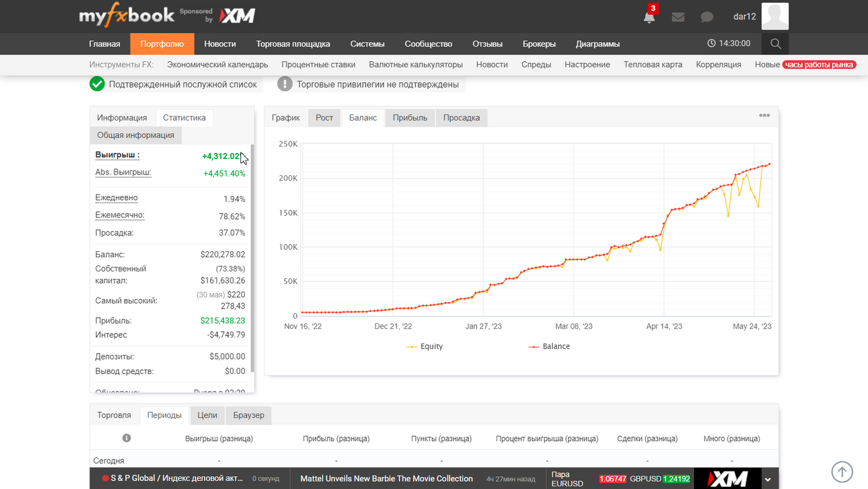Open the Тепловая карта link
868x489 pixels.
(653, 65)
